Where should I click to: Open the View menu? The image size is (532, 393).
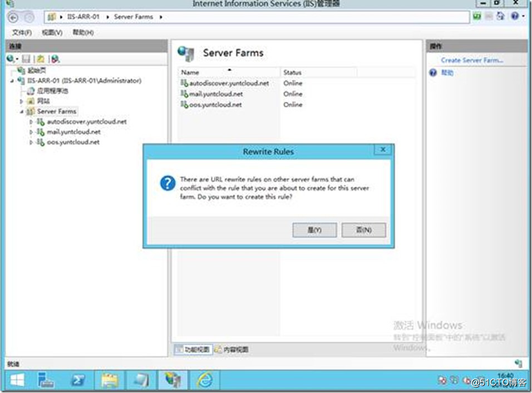coord(52,33)
